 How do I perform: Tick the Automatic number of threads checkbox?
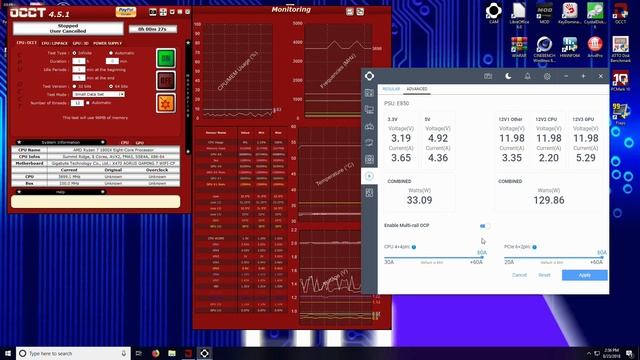click(88, 103)
